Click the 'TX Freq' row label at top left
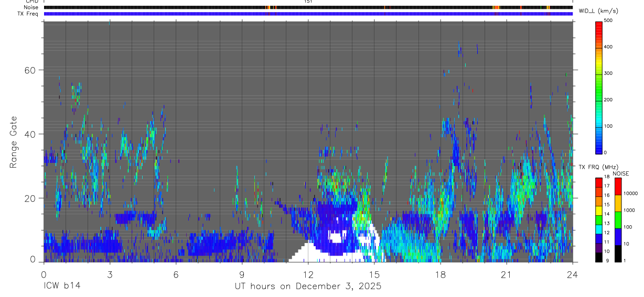 pyautogui.click(x=28, y=14)
